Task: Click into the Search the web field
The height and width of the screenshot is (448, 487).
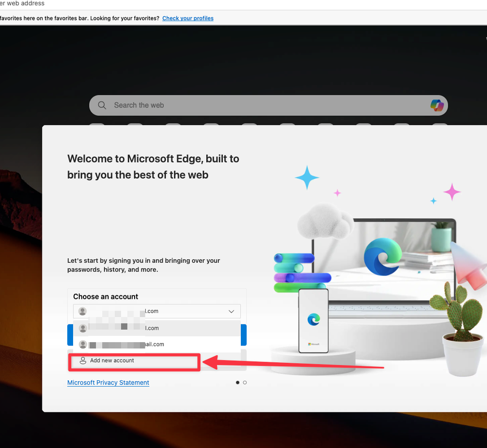Action: coord(263,105)
